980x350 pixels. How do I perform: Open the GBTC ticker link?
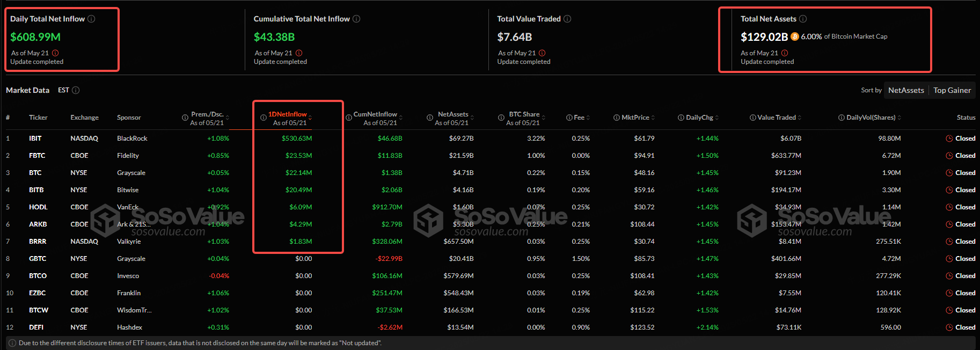(x=38, y=259)
